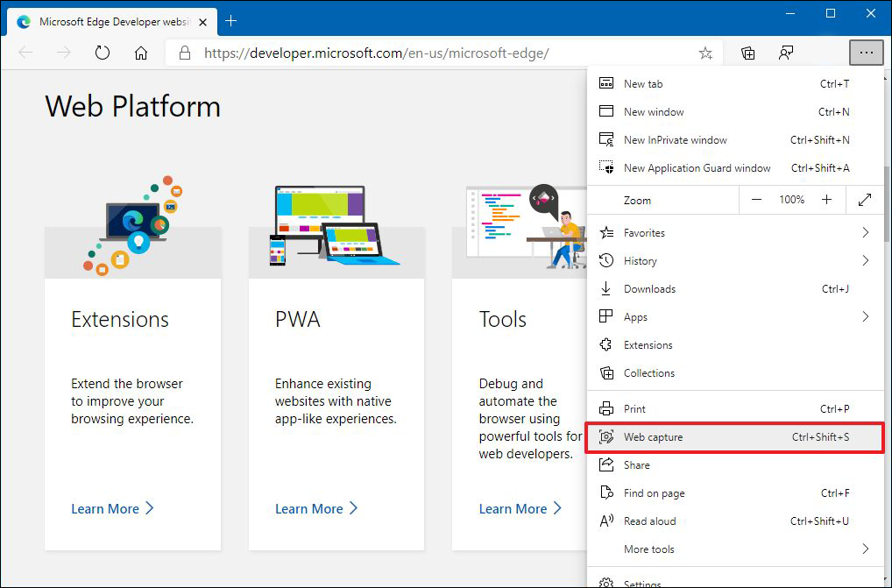The image size is (892, 588).
Task: Decrease zoom with the minus button
Action: pyautogui.click(x=756, y=200)
